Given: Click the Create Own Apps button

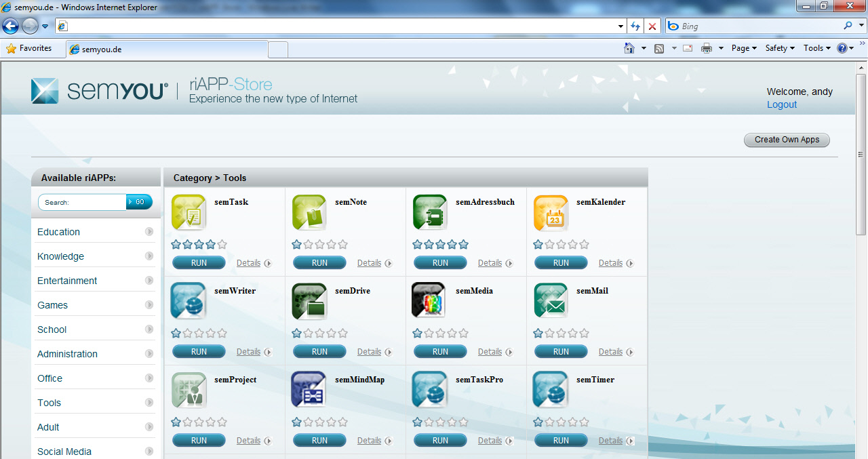Looking at the screenshot, I should pos(787,140).
